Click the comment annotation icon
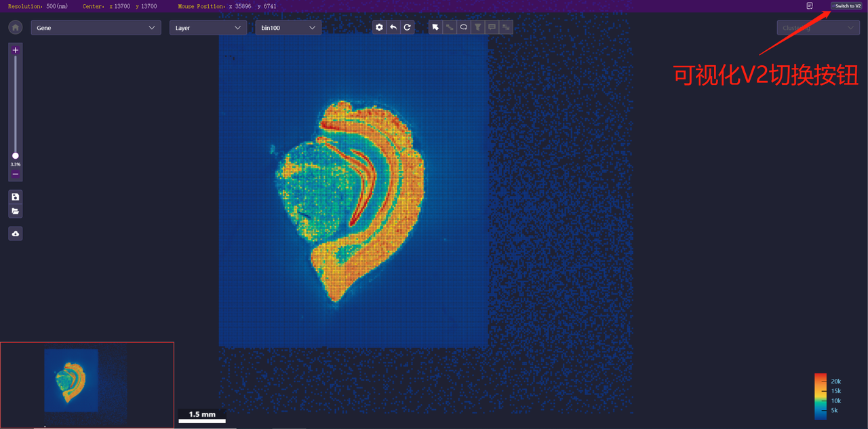 click(x=492, y=27)
